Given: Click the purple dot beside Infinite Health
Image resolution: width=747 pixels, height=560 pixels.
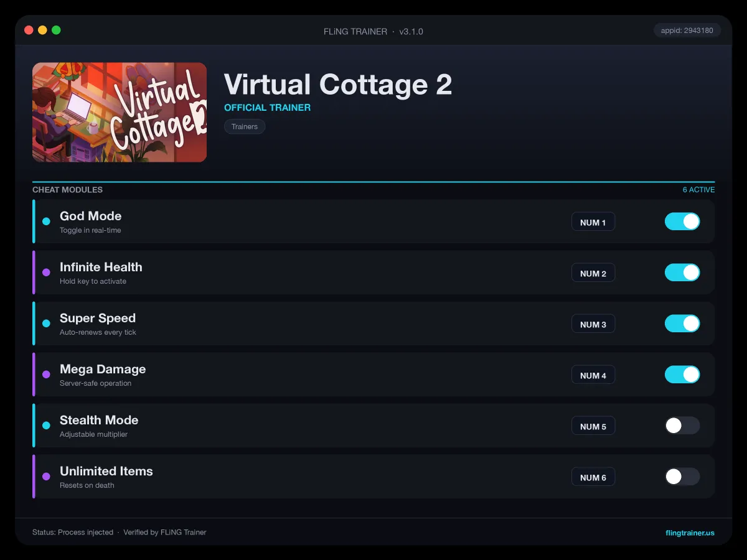Looking at the screenshot, I should tap(46, 273).
